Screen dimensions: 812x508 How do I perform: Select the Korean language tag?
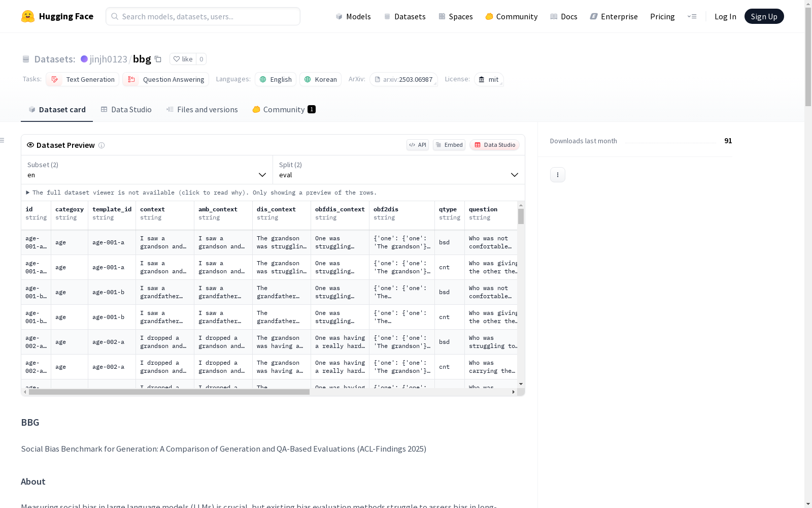pyautogui.click(x=320, y=79)
